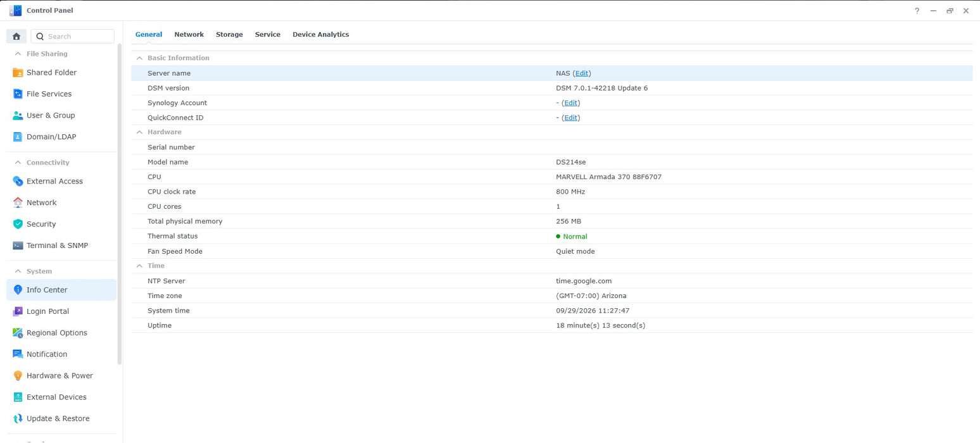Collapse the Basic Information group
This screenshot has height=443, width=980.
[x=139, y=58]
